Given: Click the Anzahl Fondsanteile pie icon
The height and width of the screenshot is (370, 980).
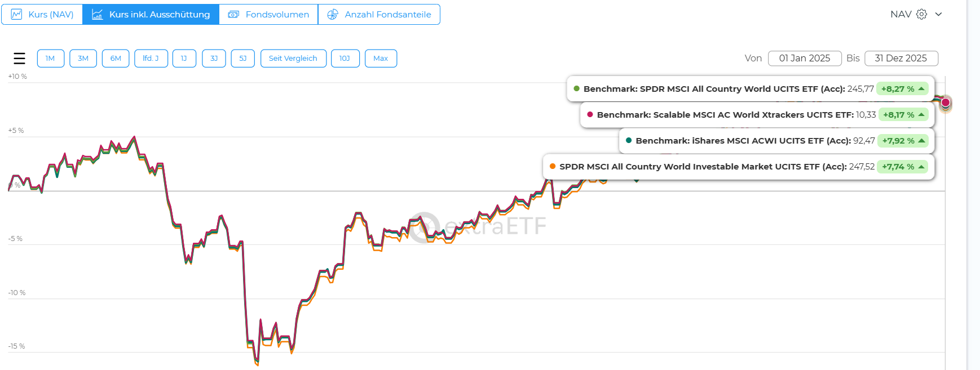Looking at the screenshot, I should click(x=333, y=15).
